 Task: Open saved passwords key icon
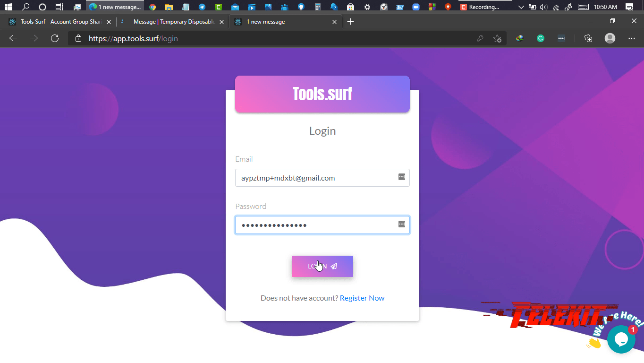coord(480,39)
